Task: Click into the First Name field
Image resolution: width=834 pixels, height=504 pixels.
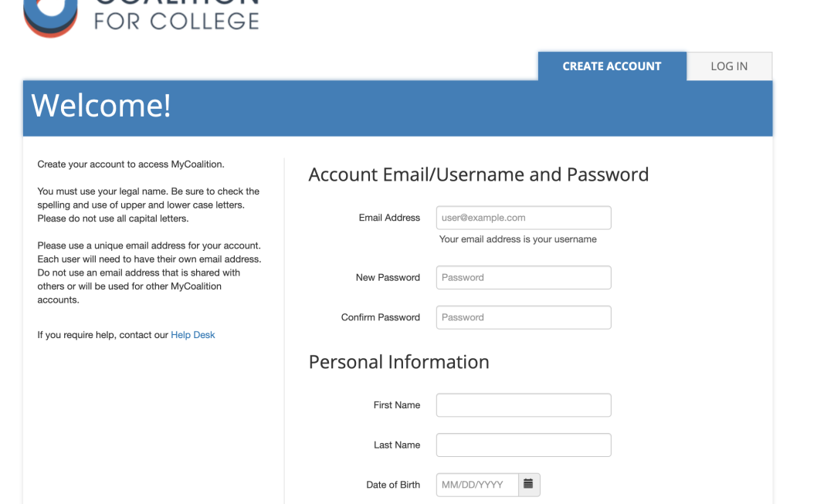Action: pos(524,405)
